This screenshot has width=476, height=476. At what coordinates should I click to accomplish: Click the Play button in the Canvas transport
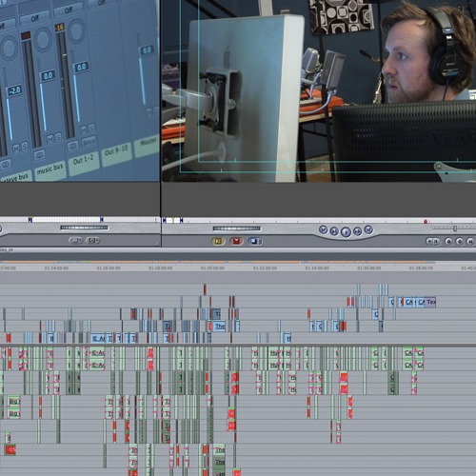coord(346,232)
